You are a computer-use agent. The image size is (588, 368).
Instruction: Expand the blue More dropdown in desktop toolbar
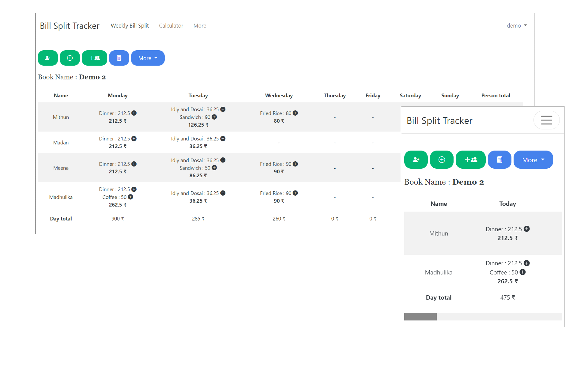point(148,58)
